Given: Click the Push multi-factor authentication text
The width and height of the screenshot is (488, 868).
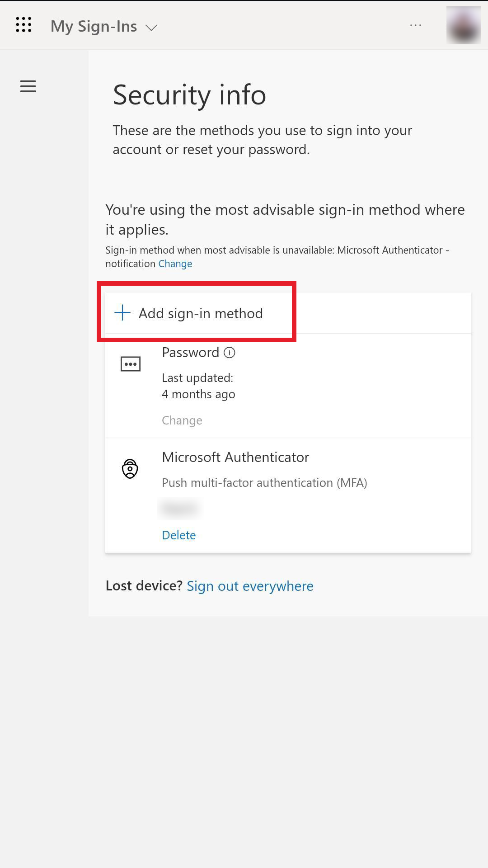Looking at the screenshot, I should [264, 483].
